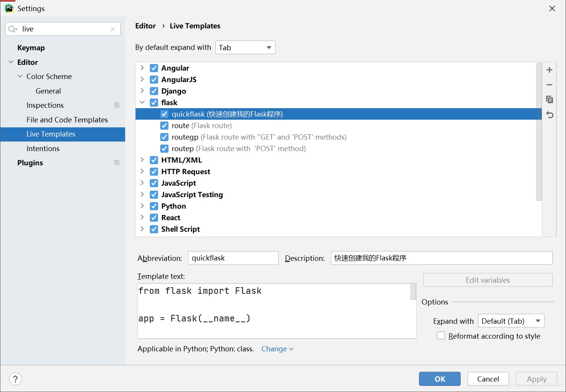Screen dimensions: 566x392
Task: Select the Shell Script group row
Action: point(338,229)
